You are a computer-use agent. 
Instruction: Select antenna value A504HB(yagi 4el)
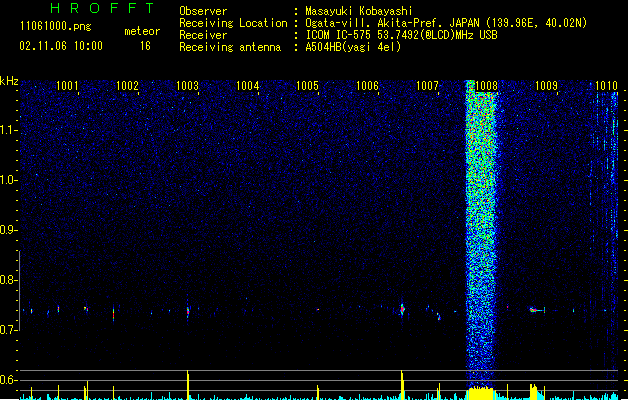pyautogui.click(x=353, y=47)
